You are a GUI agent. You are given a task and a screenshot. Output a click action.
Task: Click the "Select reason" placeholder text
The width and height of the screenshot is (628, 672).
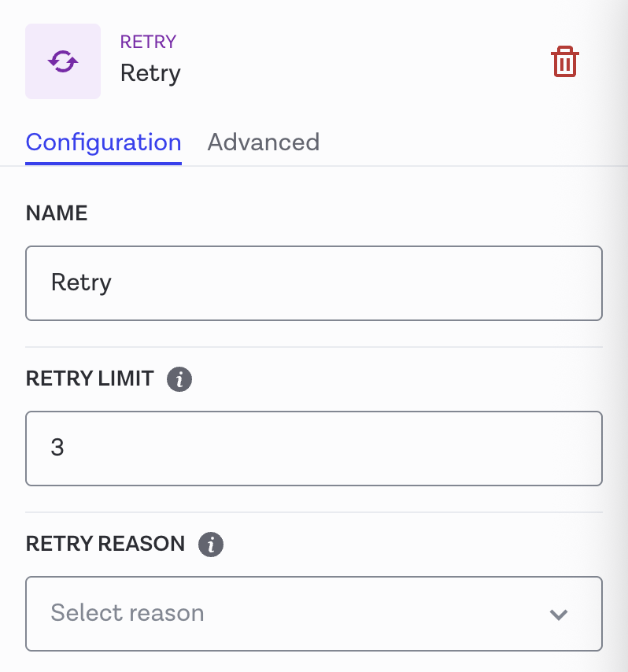[127, 613]
